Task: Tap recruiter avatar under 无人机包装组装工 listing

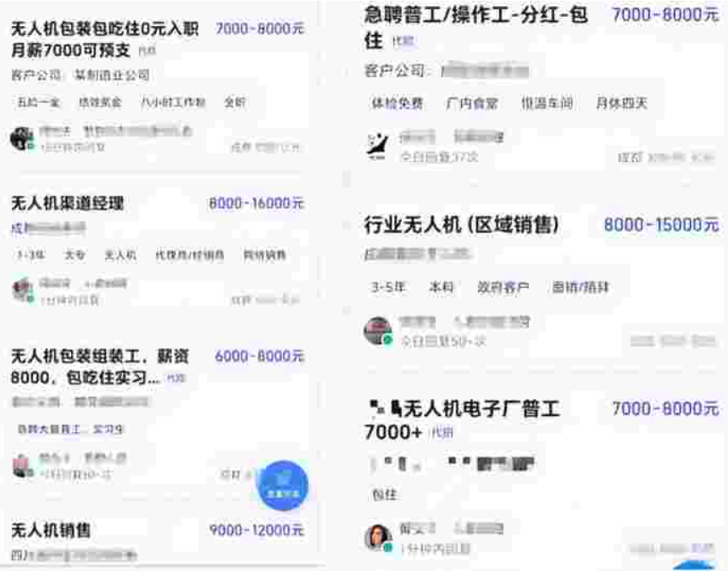Action: tap(22, 466)
